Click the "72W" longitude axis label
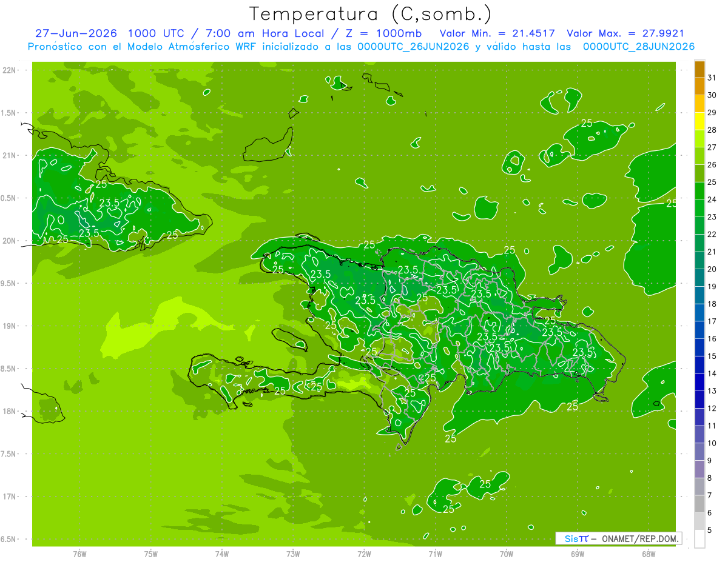728x562 pixels. (364, 554)
